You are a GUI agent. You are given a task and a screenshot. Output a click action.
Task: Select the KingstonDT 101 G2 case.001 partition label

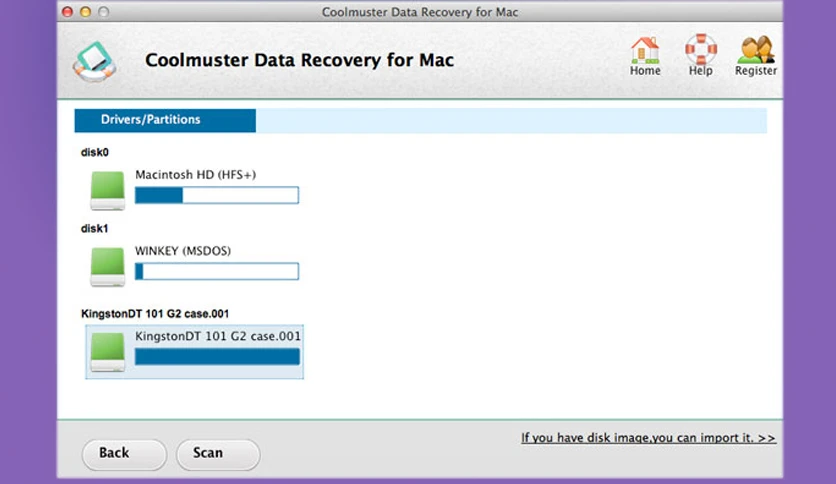[x=218, y=336]
